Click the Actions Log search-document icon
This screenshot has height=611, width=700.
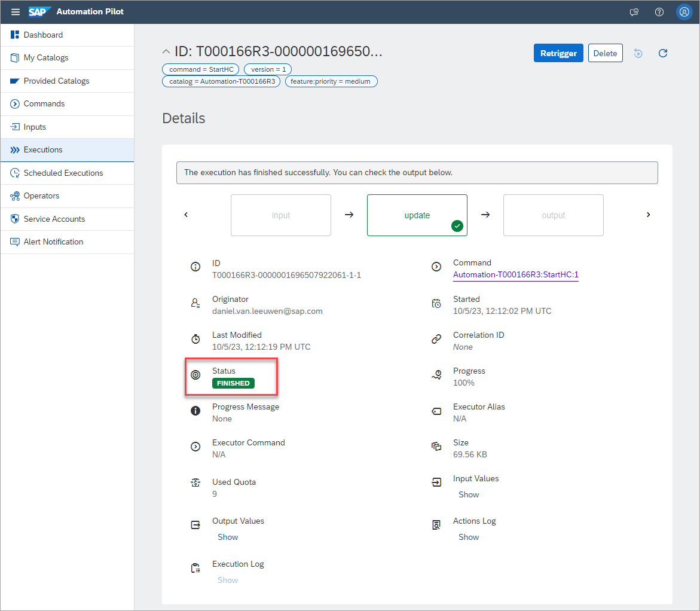coord(436,525)
